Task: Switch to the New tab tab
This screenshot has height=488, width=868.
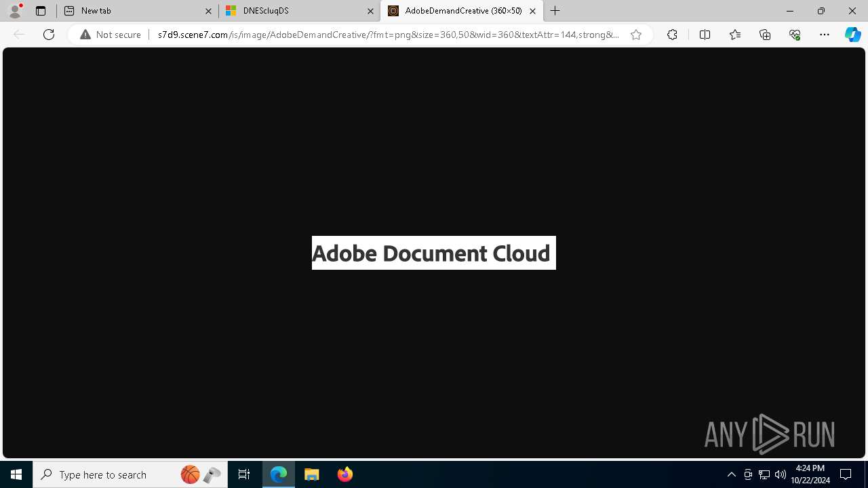Action: tap(138, 11)
